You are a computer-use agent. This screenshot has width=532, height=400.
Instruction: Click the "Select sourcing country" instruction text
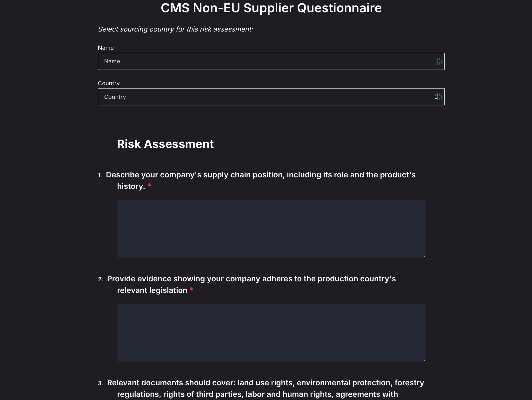pyautogui.click(x=175, y=29)
